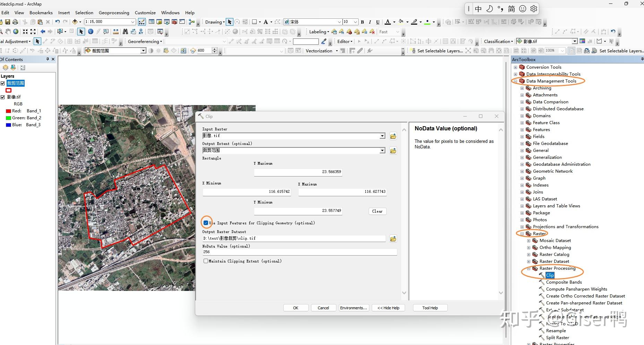Select the Measure ruler tool
Screen dimensions: 644x345
115,32
